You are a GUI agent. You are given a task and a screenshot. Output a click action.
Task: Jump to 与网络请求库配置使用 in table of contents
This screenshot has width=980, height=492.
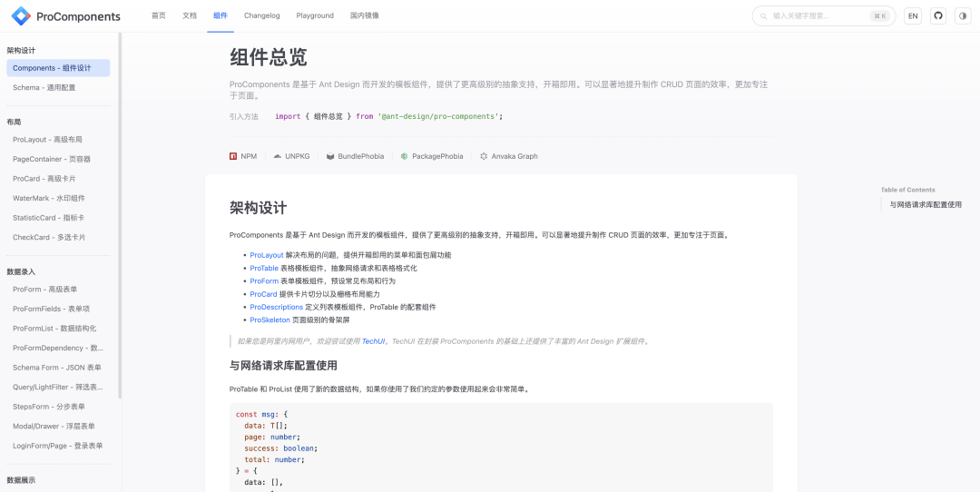pyautogui.click(x=926, y=204)
